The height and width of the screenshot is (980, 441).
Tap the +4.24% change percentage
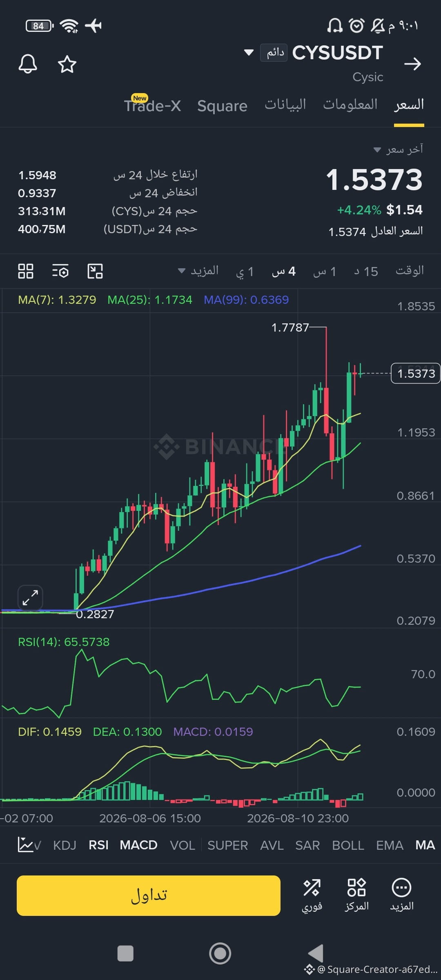tap(359, 210)
